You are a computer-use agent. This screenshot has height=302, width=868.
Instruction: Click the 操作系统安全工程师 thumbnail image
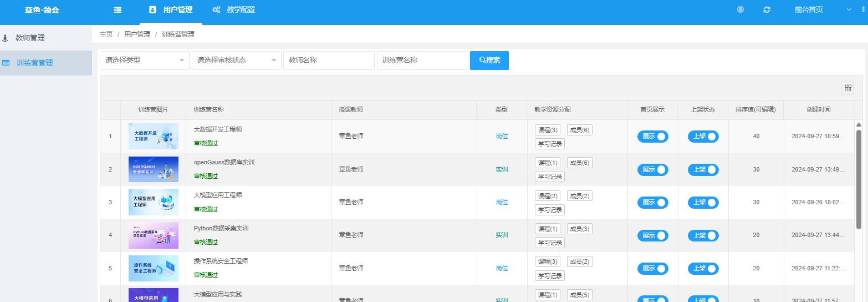154,268
